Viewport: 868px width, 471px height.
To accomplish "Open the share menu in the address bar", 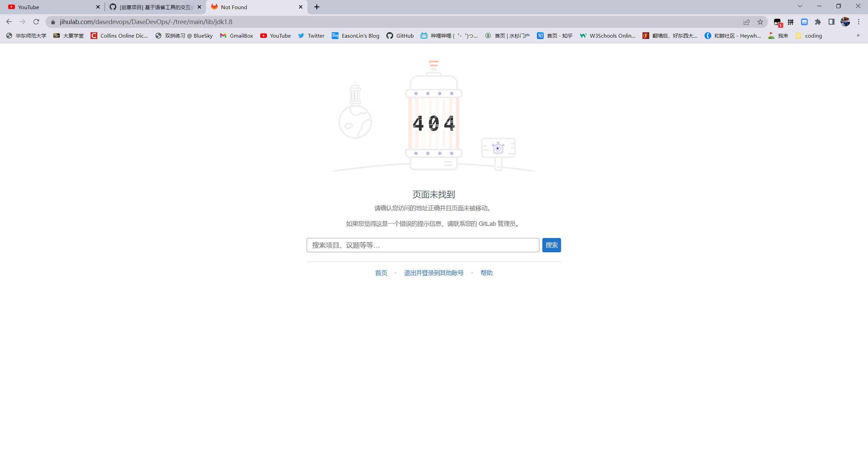I will click(747, 21).
